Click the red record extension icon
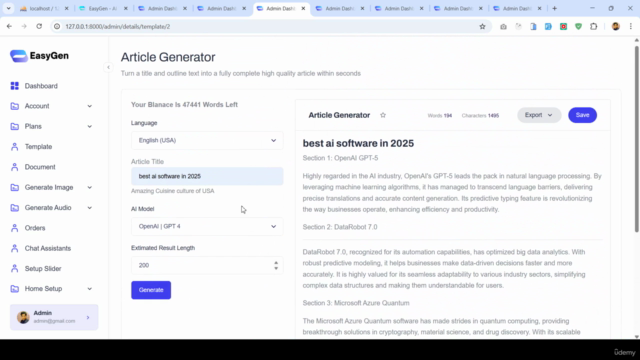 pyautogui.click(x=563, y=27)
